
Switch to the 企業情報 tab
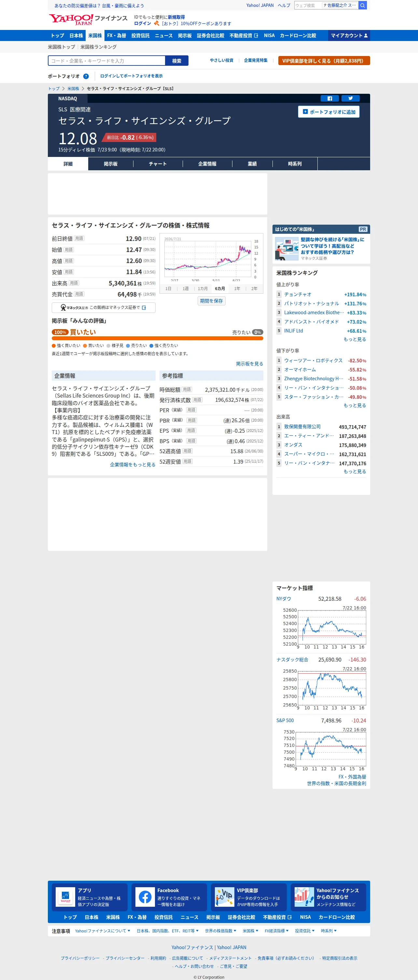(x=207, y=164)
